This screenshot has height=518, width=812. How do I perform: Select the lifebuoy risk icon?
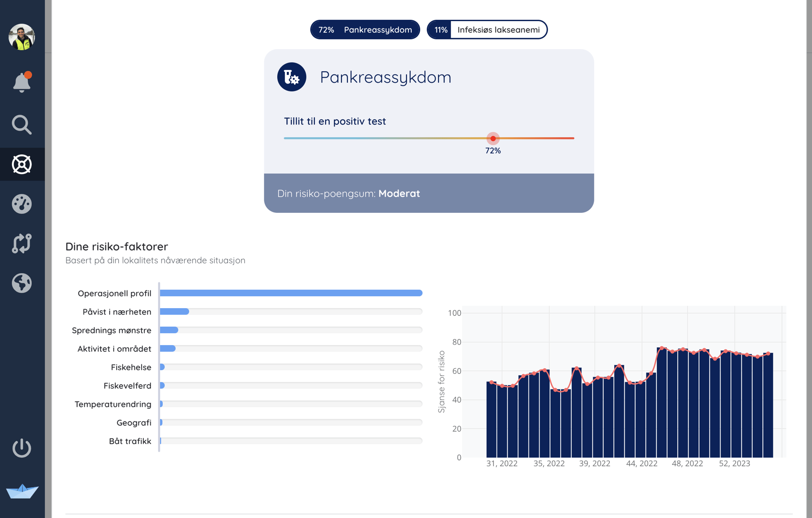coord(22,164)
